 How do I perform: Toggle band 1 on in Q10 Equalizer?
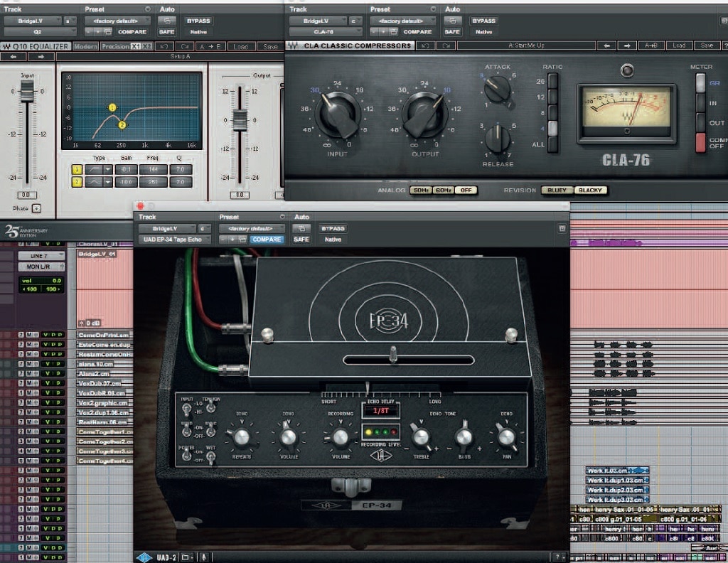point(77,170)
